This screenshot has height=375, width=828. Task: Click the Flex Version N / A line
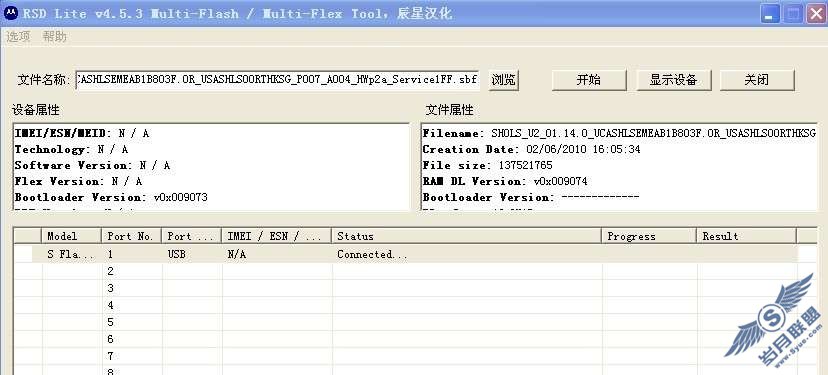coord(78,181)
